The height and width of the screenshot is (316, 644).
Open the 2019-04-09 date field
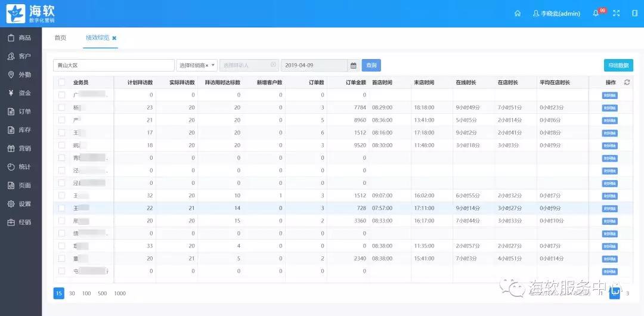315,66
